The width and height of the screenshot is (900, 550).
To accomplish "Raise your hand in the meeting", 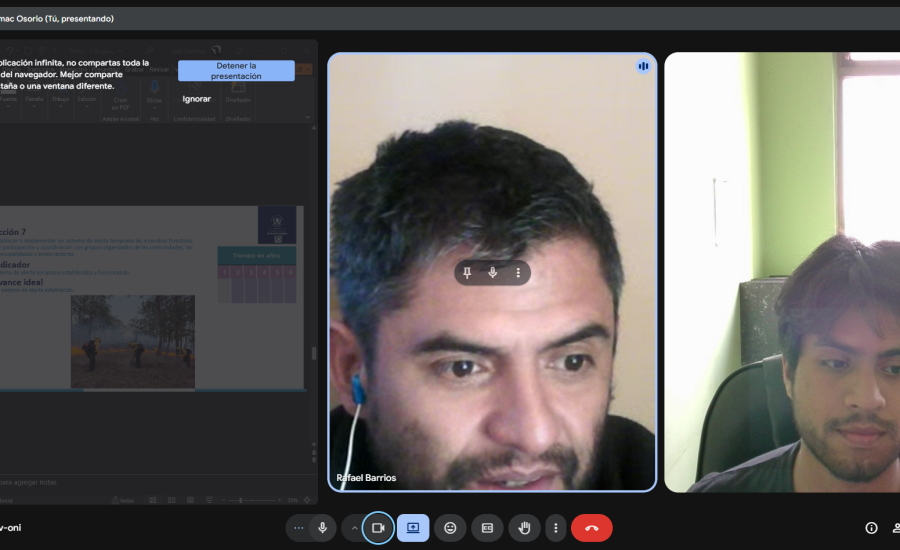I will pos(523,528).
